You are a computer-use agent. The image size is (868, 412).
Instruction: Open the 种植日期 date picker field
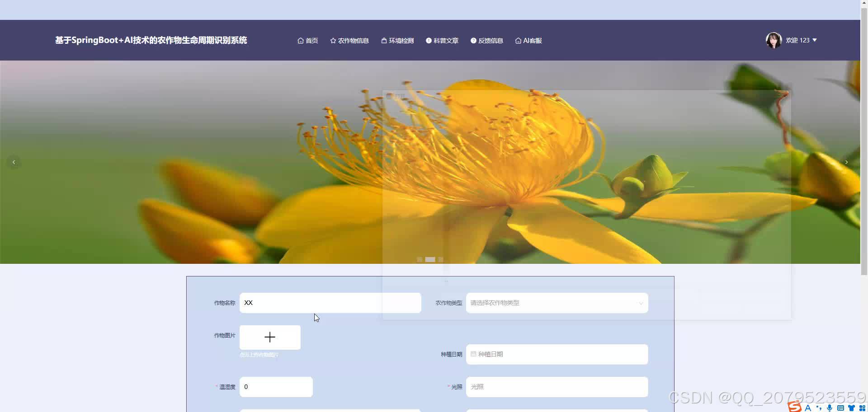(x=557, y=354)
